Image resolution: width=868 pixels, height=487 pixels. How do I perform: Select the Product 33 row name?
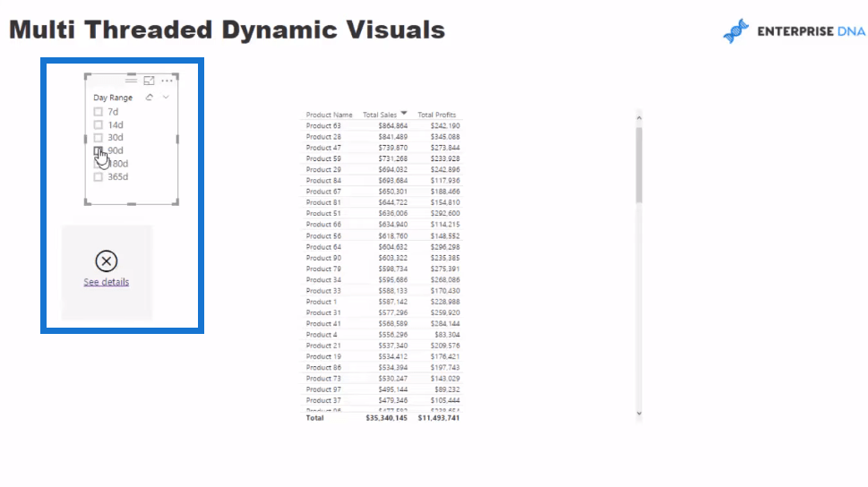pyautogui.click(x=323, y=291)
